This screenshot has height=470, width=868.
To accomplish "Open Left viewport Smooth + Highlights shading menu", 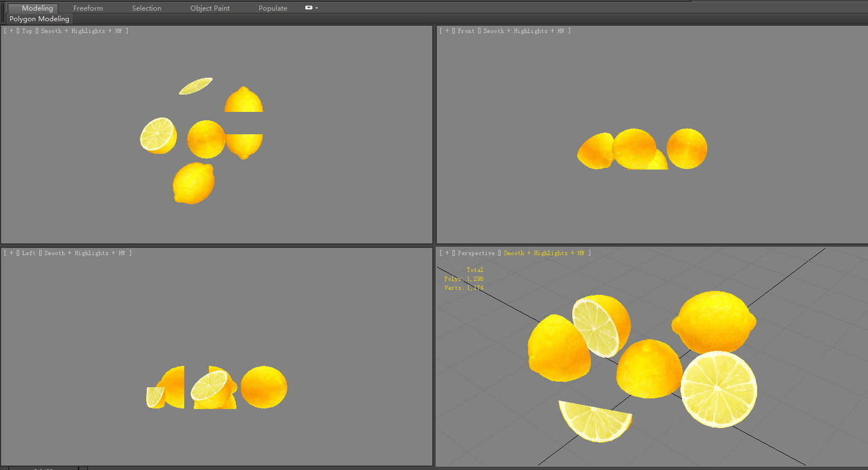I will coord(85,253).
